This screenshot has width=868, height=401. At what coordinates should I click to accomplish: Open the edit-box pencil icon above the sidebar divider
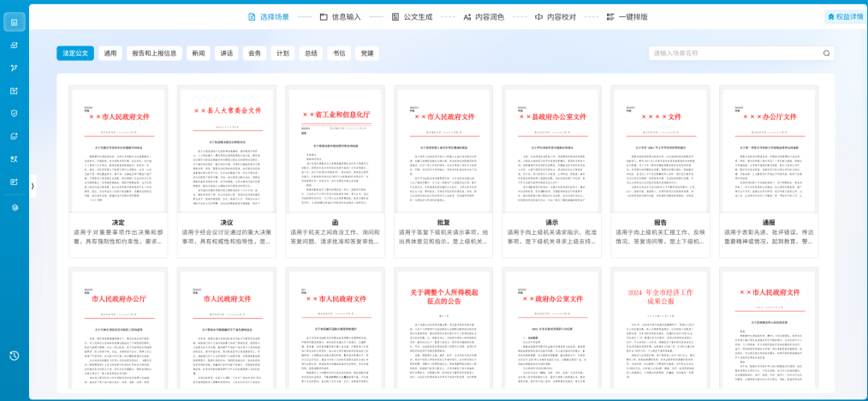(x=15, y=182)
